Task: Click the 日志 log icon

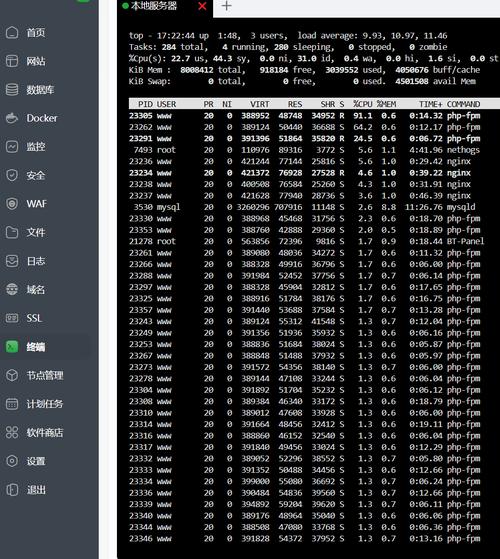Action: (12, 261)
